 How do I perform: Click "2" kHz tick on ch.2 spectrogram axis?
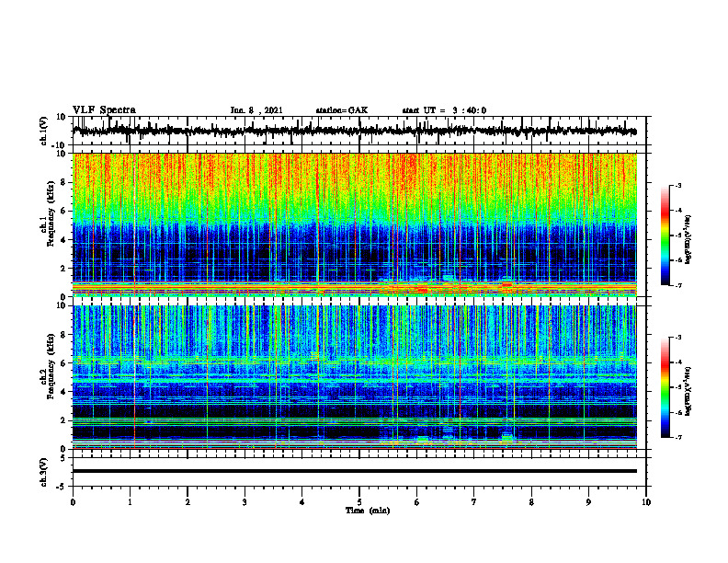(x=63, y=420)
